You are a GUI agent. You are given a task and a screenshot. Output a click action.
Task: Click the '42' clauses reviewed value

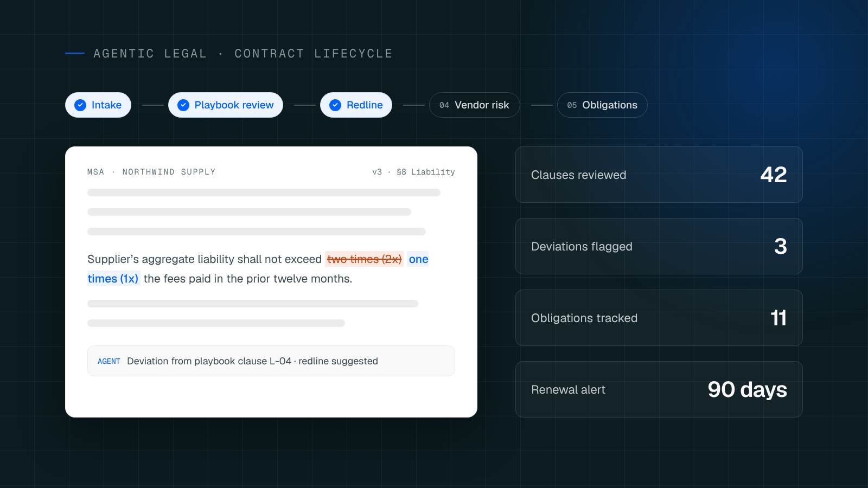point(774,175)
